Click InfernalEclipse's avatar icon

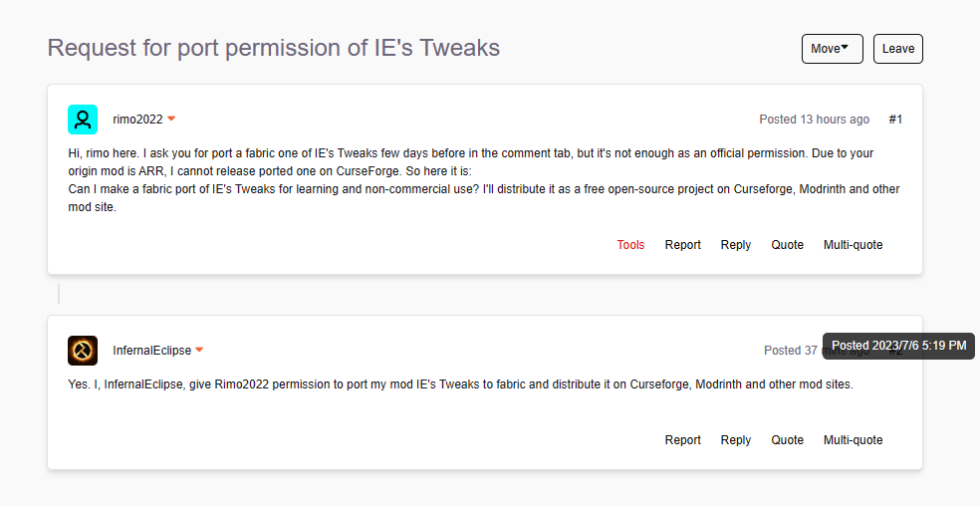click(x=83, y=351)
